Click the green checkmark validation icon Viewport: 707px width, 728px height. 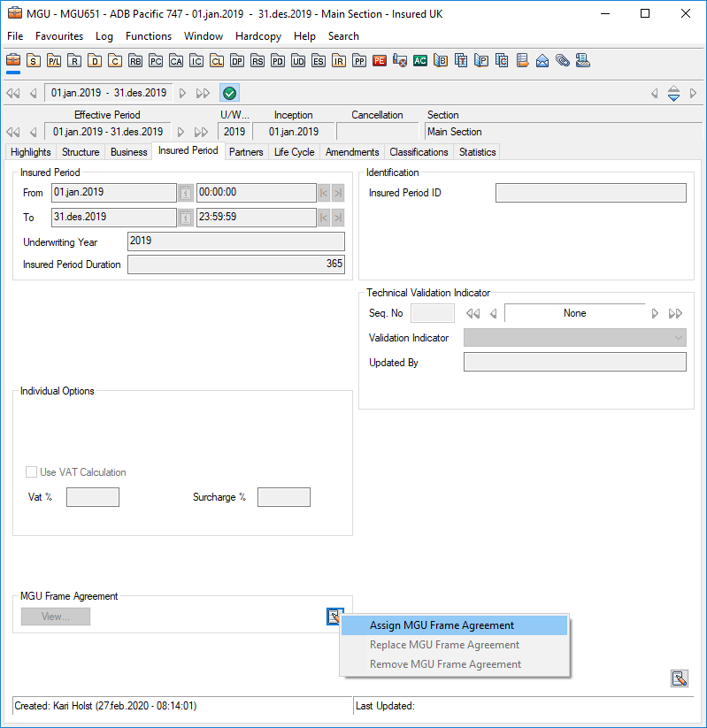click(x=229, y=93)
